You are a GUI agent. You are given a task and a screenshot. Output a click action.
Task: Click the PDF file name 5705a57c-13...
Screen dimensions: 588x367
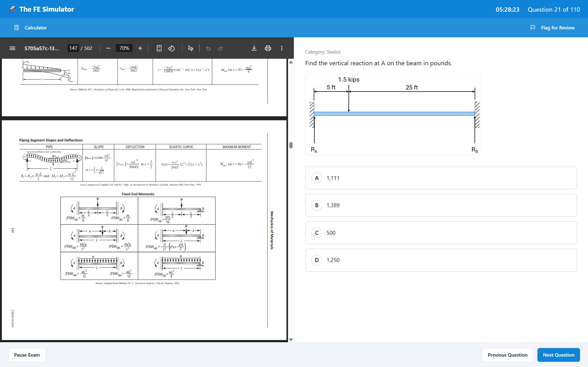[x=42, y=48]
